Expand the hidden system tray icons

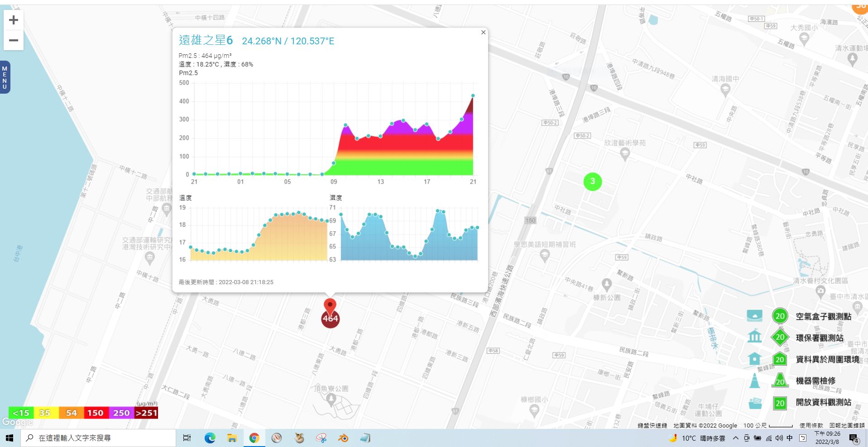[x=735, y=438]
